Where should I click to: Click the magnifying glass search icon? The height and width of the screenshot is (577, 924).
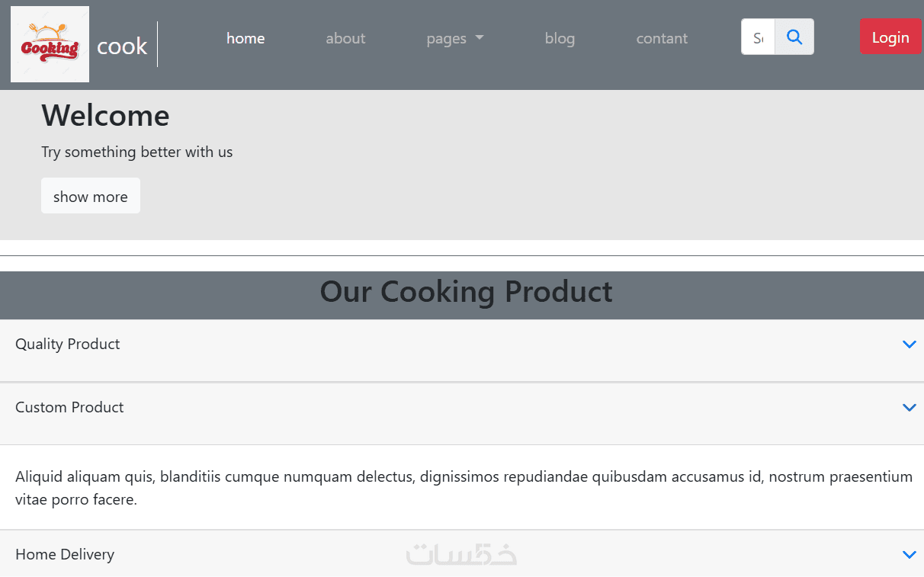coord(794,37)
